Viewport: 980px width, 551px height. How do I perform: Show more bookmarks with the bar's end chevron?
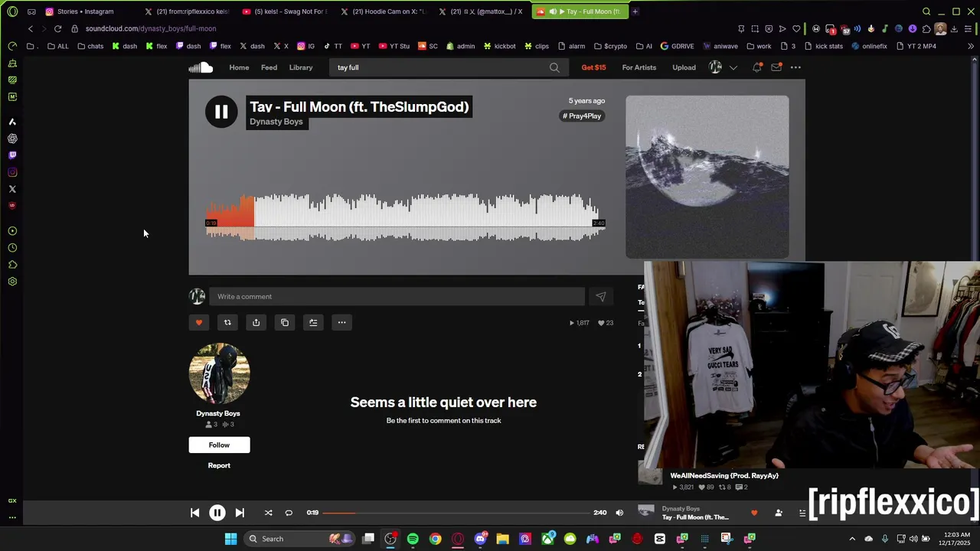[x=971, y=46]
